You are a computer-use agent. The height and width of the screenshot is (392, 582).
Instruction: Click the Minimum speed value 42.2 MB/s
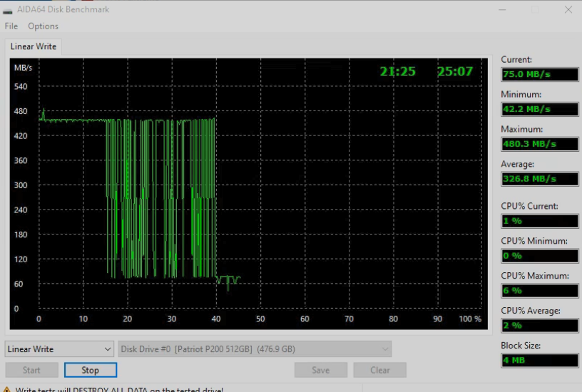[x=540, y=109]
